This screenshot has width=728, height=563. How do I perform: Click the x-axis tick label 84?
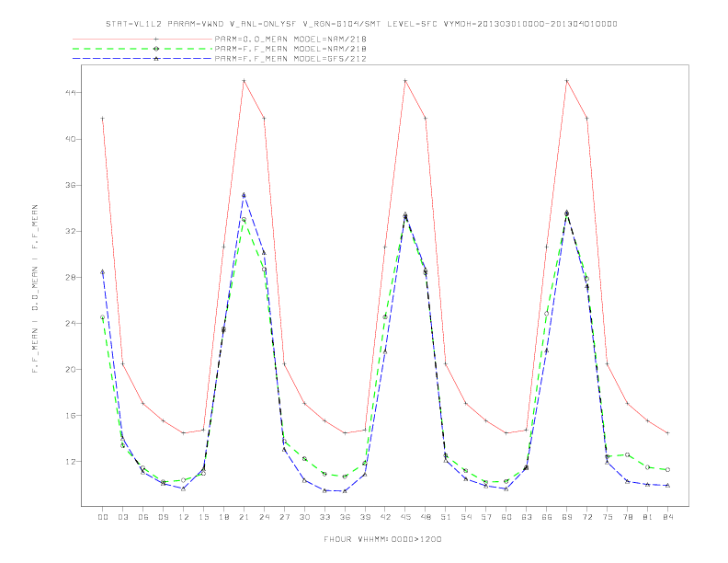coord(667,517)
